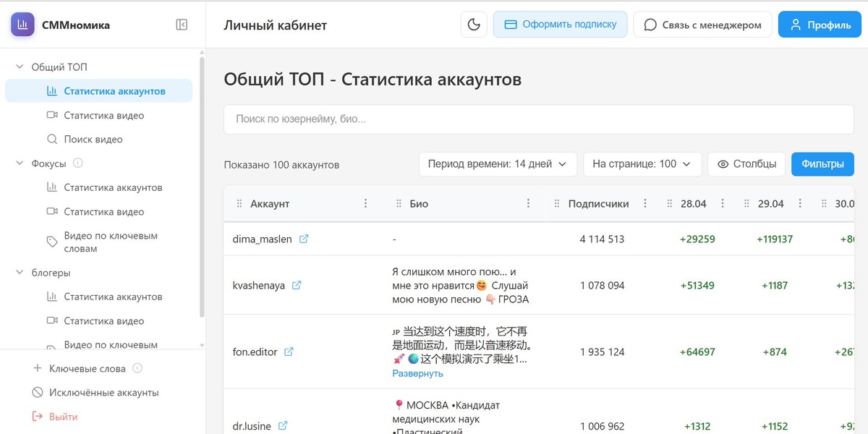Click dima_maslen account name
The height and width of the screenshot is (434, 868).
[262, 239]
